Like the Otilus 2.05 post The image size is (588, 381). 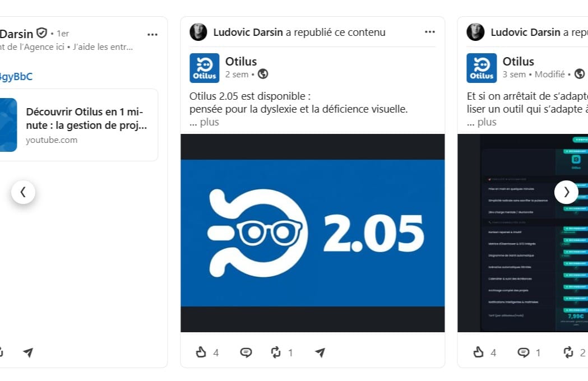(x=201, y=352)
